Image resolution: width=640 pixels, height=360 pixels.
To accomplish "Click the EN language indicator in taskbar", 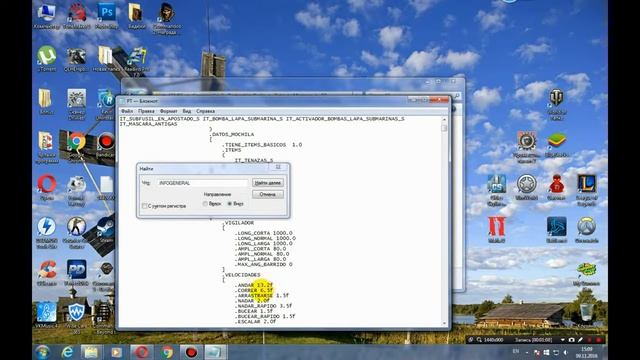I will [x=516, y=351].
